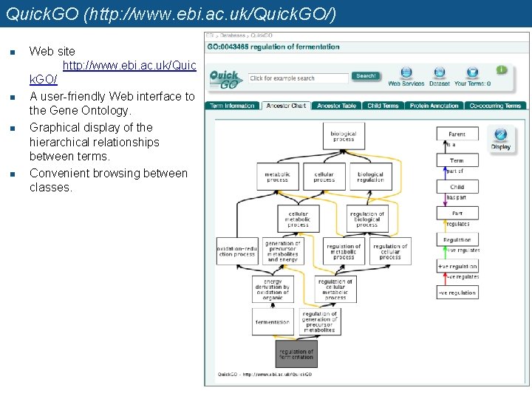This screenshot has height=399, width=532.
Task: Click the biological process node
Action: point(344,136)
